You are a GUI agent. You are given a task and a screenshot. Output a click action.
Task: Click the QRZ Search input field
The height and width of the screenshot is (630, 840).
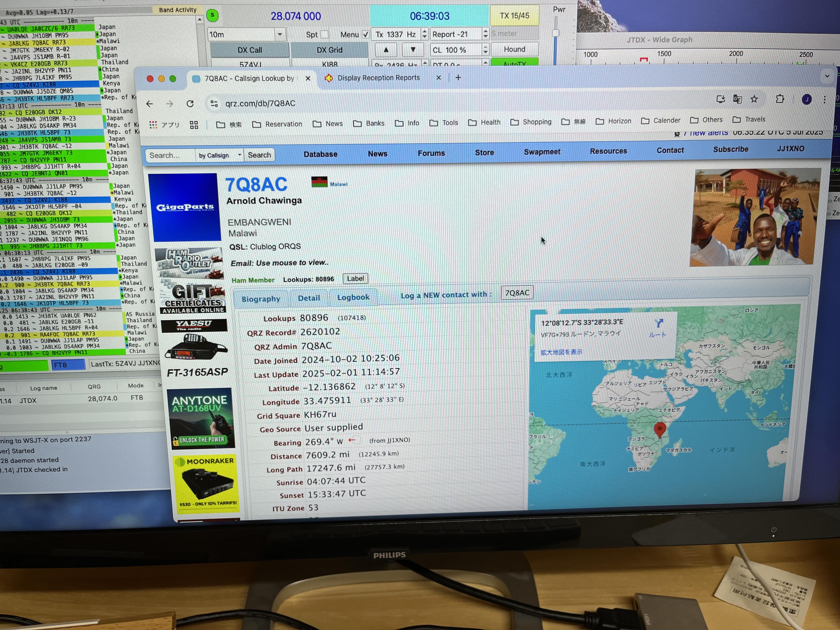170,156
